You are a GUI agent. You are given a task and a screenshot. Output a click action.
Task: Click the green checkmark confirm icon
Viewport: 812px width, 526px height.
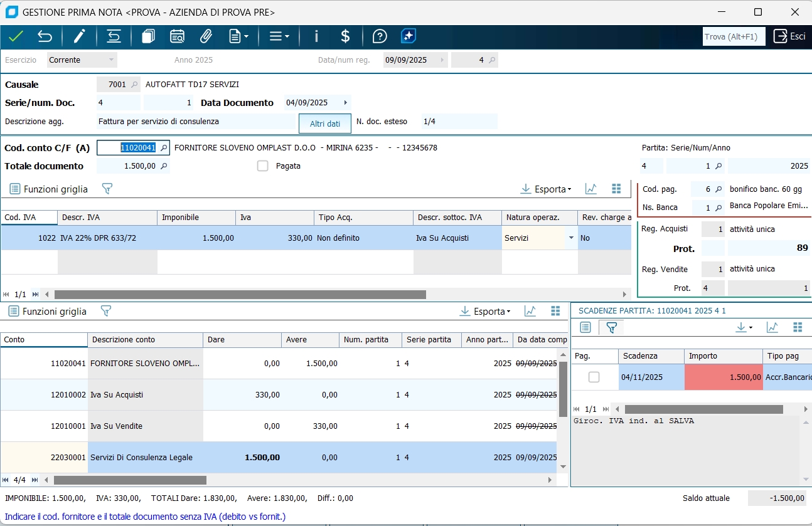16,36
